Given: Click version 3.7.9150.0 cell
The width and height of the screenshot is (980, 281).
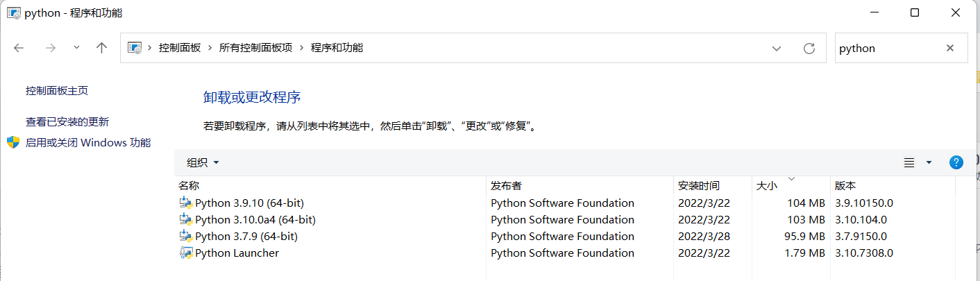Looking at the screenshot, I should coord(861,237).
